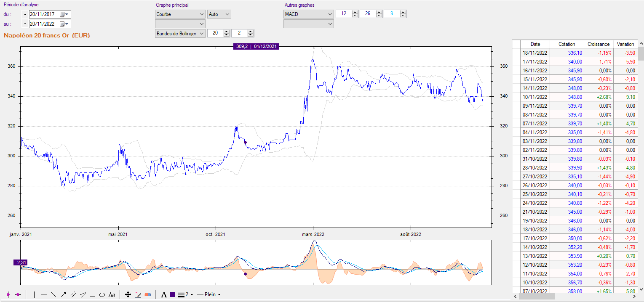644x302 pixels.
Task: Click the Période d'analyse link
Action: (21, 5)
